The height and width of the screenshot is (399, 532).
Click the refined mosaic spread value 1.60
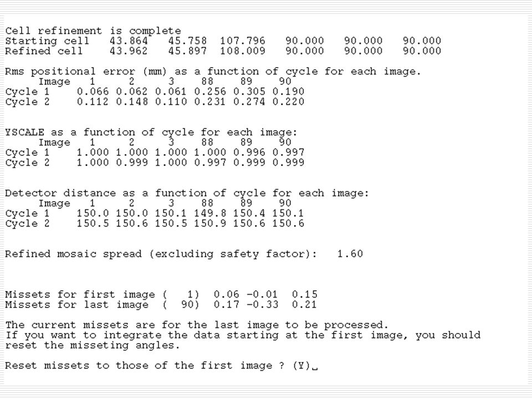tap(350, 254)
